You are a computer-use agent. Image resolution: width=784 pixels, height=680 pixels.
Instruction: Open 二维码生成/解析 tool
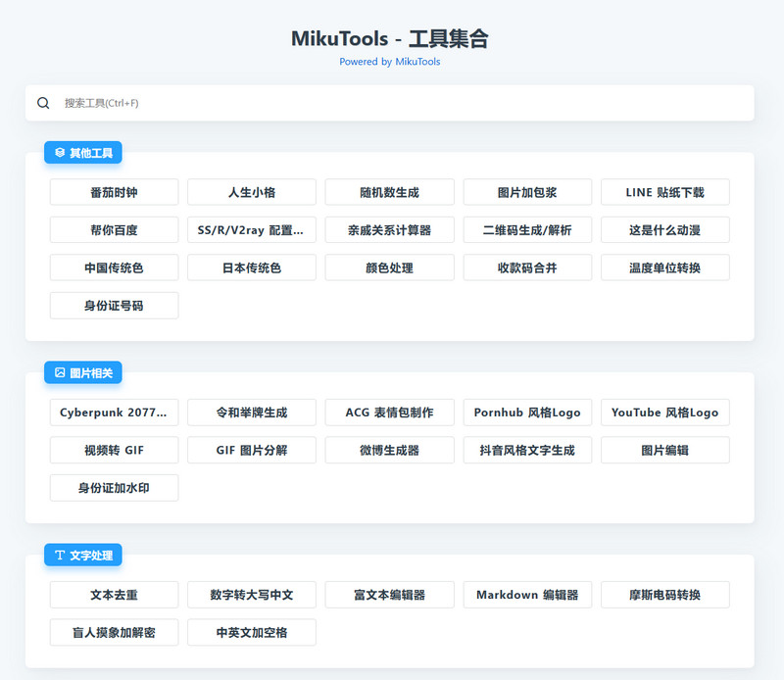tap(527, 230)
